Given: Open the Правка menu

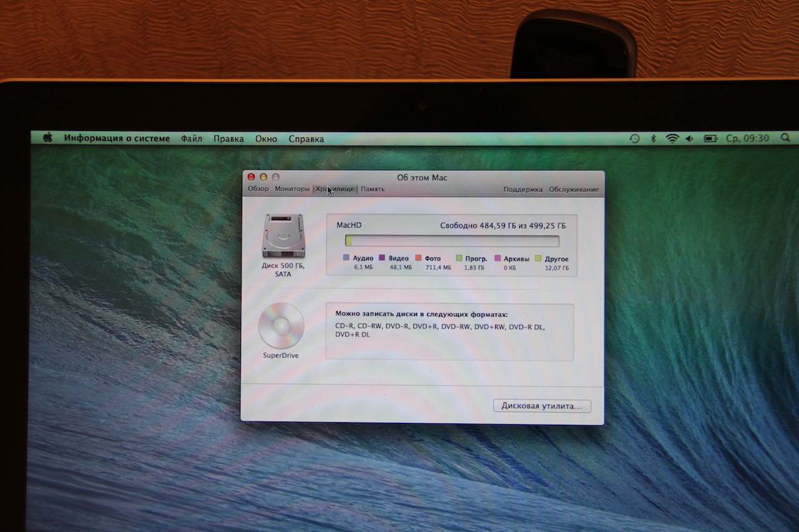Looking at the screenshot, I should tap(228, 138).
